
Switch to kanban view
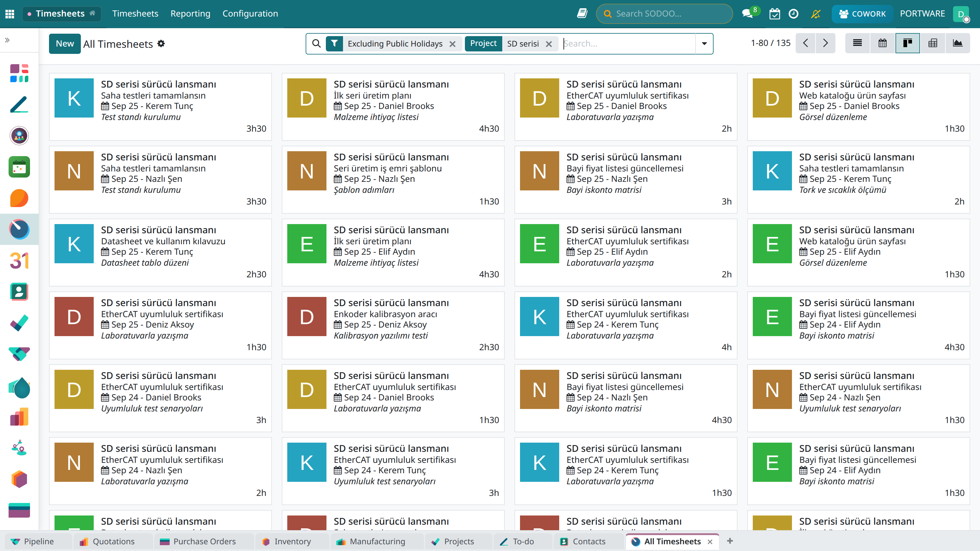908,43
